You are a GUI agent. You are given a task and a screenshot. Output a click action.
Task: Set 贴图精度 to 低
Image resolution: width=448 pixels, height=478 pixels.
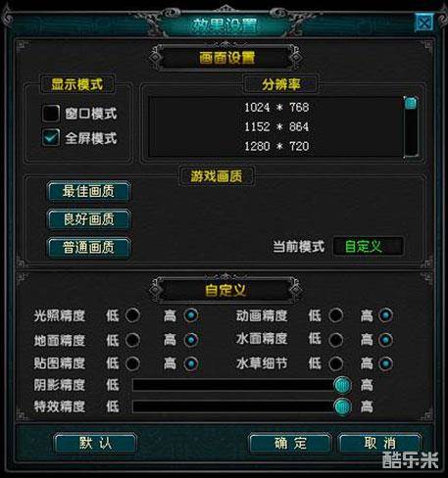coord(132,363)
